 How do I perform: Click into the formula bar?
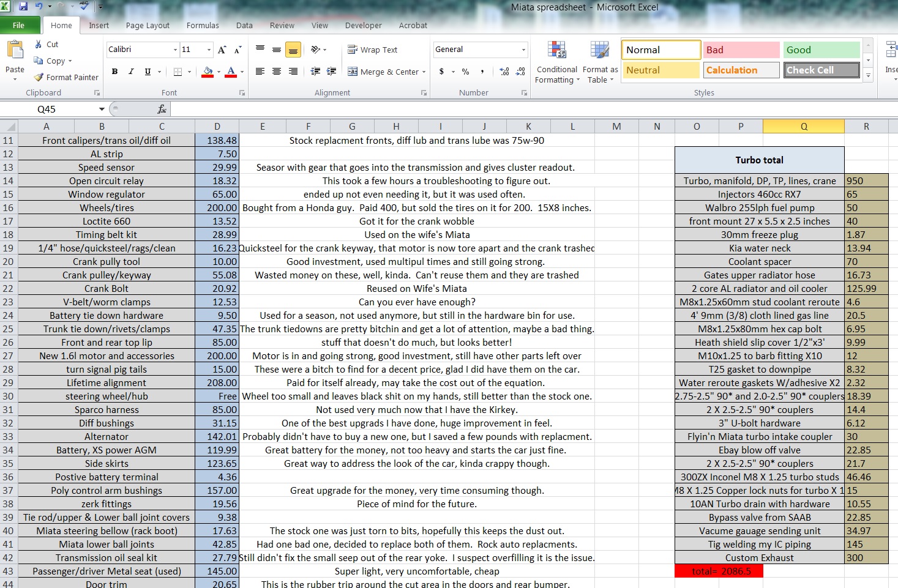point(534,109)
